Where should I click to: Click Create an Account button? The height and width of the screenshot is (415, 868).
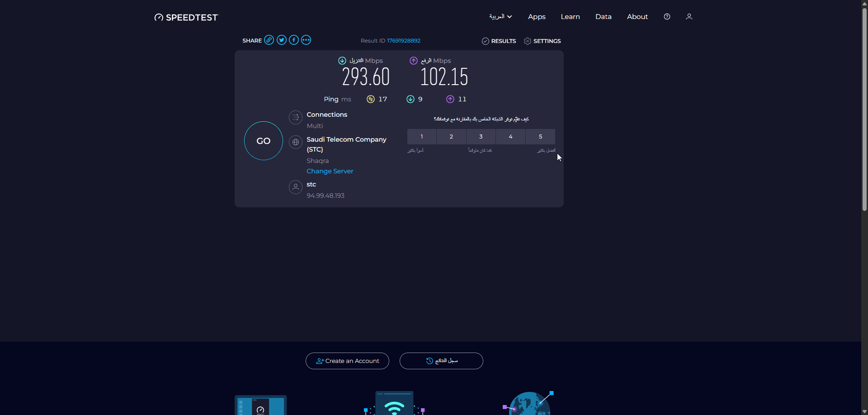[x=347, y=361]
